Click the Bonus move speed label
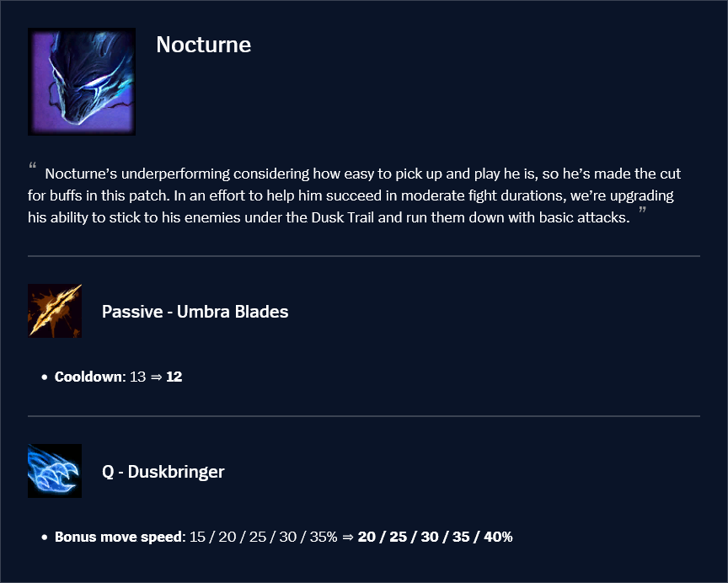728x583 pixels. 118,537
